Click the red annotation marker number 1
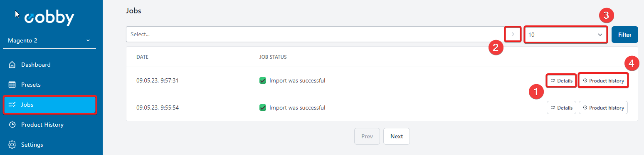This screenshot has height=155, width=644. 536,92
